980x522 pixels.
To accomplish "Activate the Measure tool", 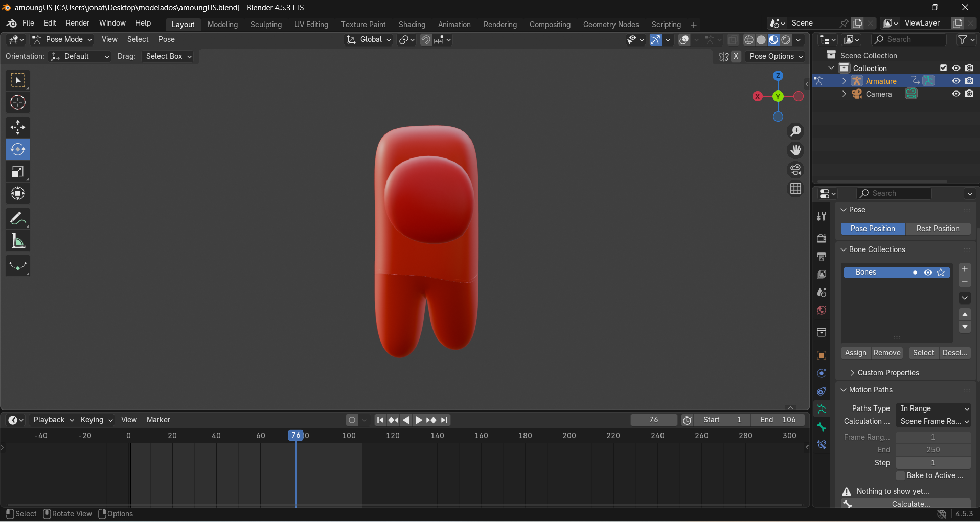I will [x=17, y=240].
